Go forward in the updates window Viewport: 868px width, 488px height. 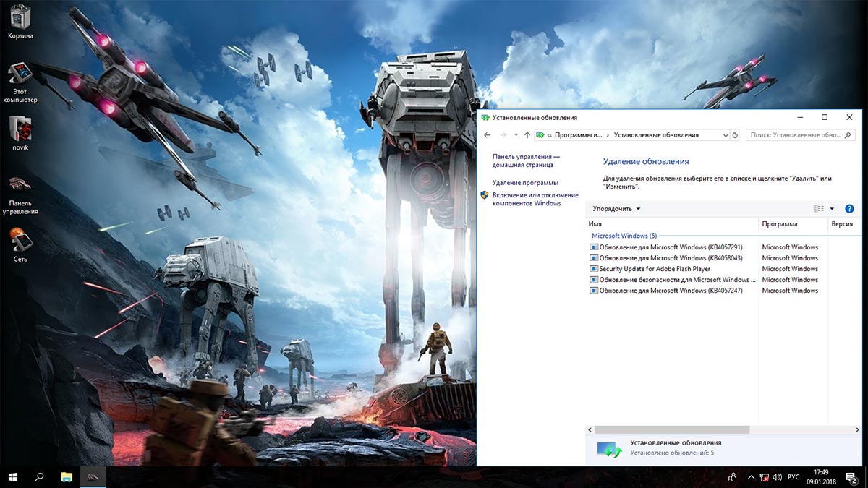click(x=503, y=135)
